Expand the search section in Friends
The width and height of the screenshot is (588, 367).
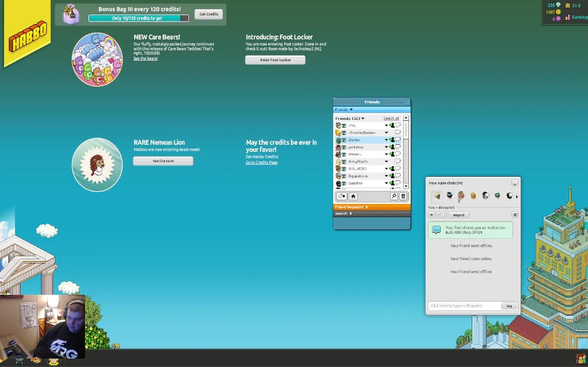coord(372,213)
